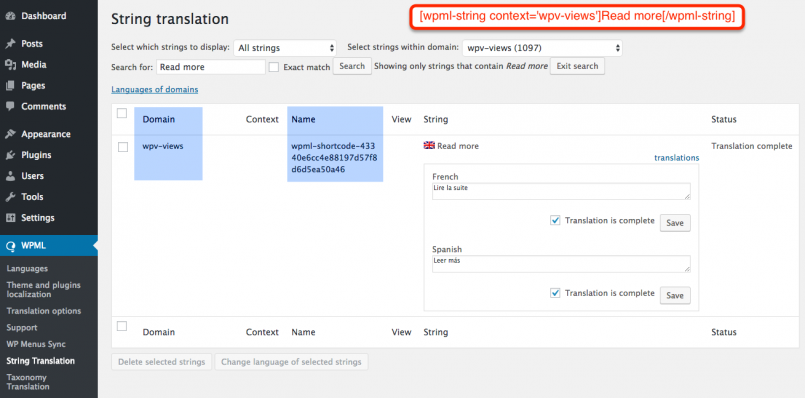Open WP Menus Sync
805x398 pixels.
[x=36, y=344]
